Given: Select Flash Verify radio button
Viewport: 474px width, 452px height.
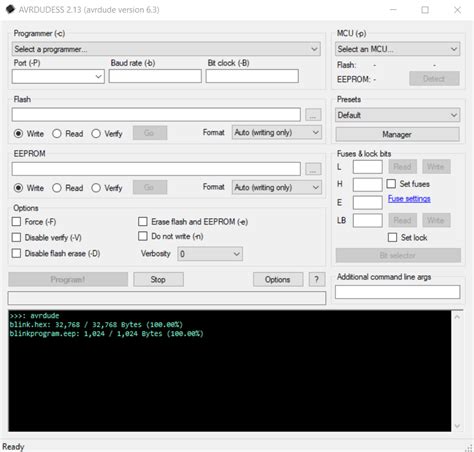Looking at the screenshot, I should coord(96,134).
